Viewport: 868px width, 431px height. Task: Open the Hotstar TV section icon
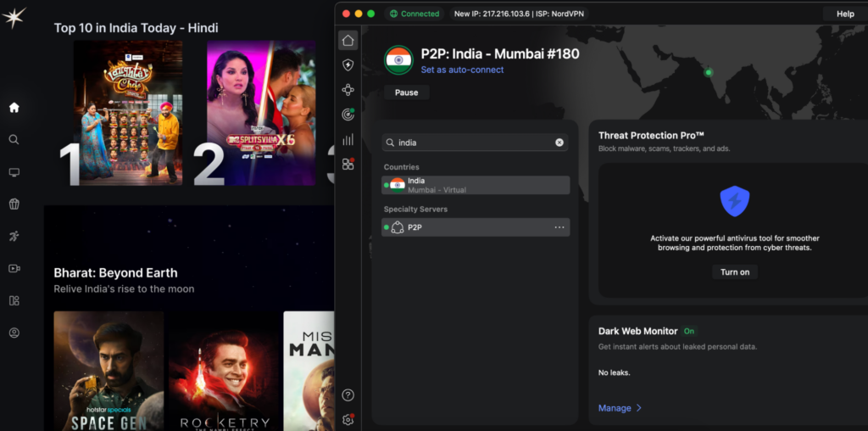tap(14, 172)
